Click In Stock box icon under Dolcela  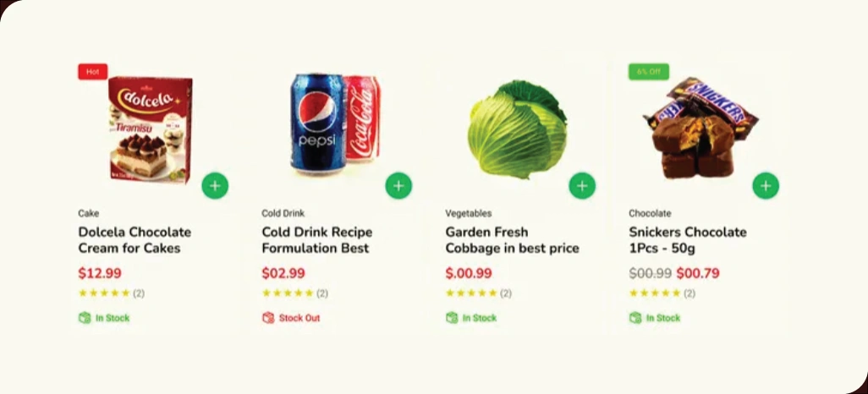84,318
